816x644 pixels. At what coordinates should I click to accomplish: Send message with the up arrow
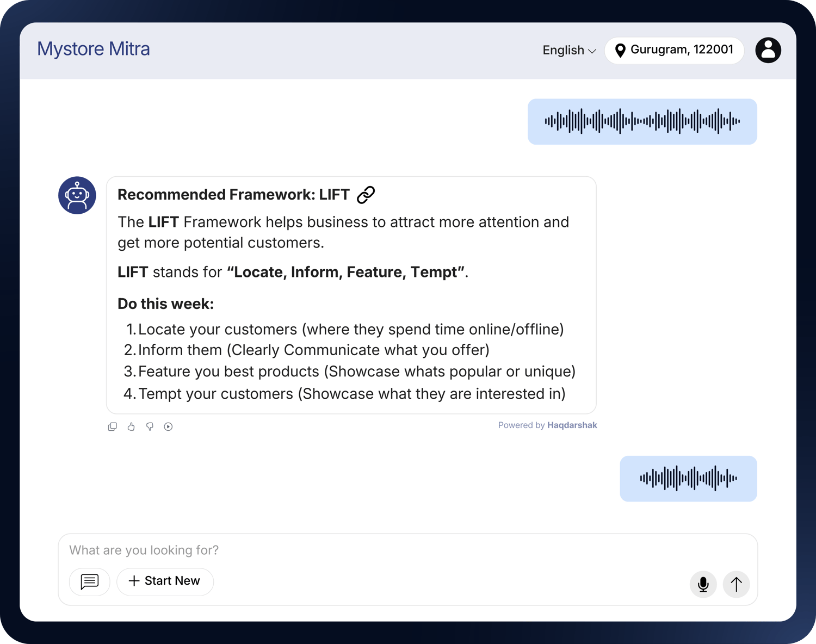[736, 584]
